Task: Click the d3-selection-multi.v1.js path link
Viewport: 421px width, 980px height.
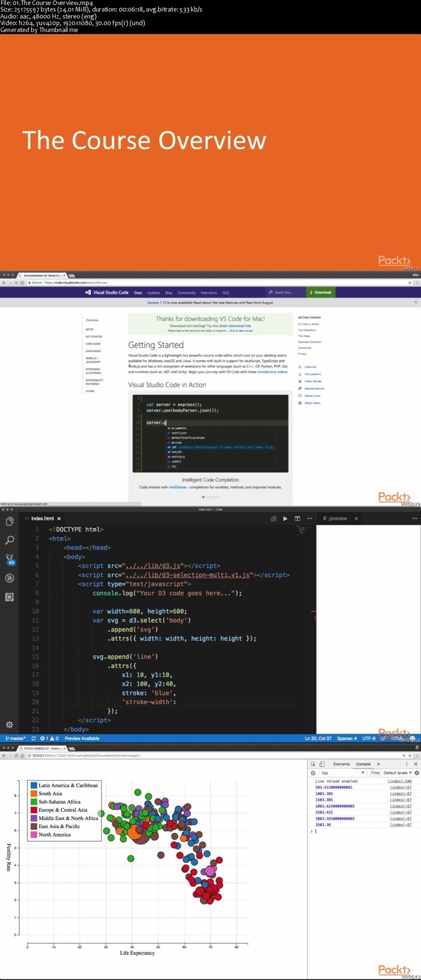Action: tap(188, 575)
